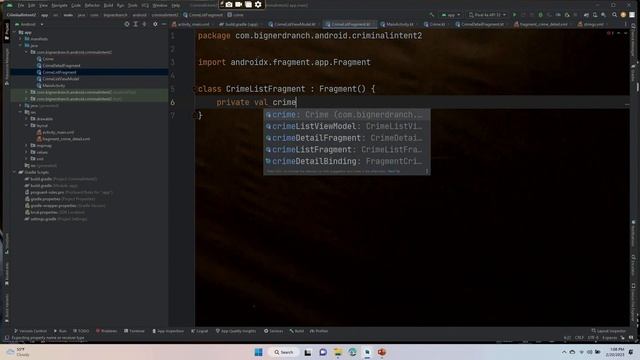Open the View menu
640x360 pixels.
pos(43,5)
